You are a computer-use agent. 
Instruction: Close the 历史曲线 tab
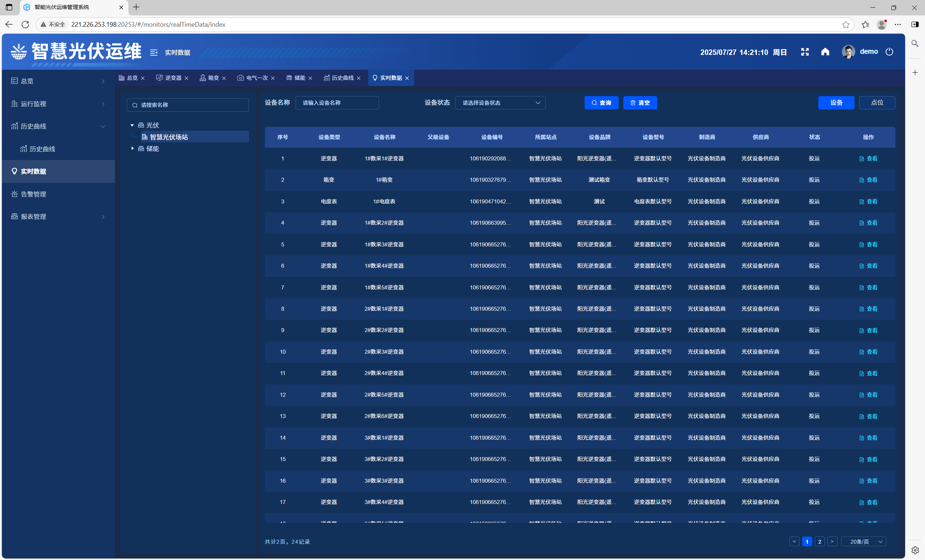[359, 78]
